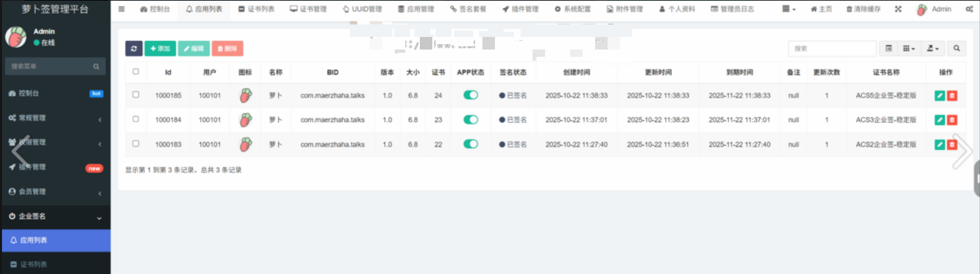Viewport: 980px width, 274px height.
Task: Check the row checkbox for Id 1000185
Action: click(136, 95)
